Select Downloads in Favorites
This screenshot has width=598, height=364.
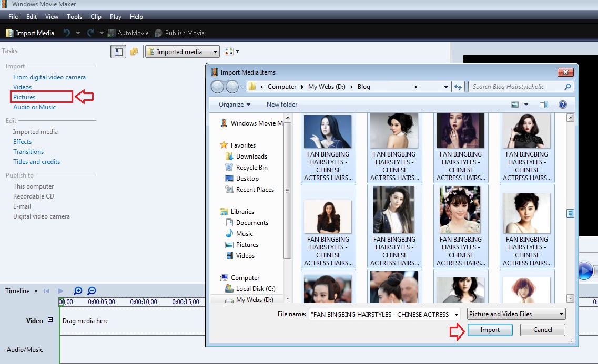(x=246, y=157)
